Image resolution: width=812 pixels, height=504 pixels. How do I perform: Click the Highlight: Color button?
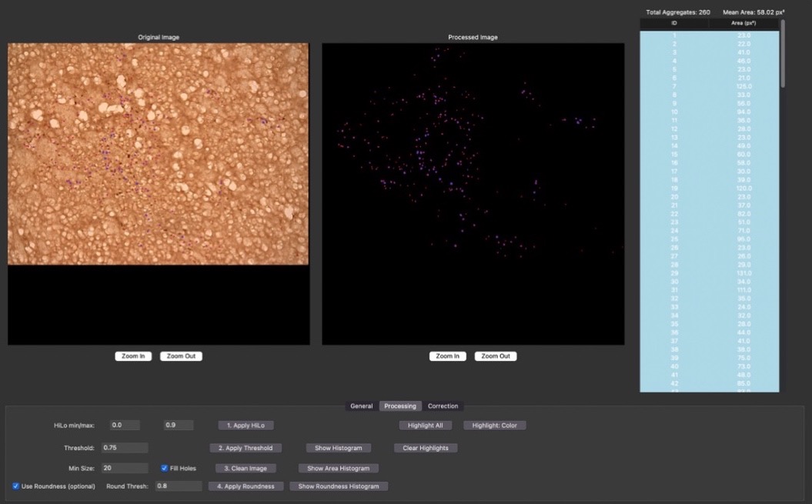(495, 426)
